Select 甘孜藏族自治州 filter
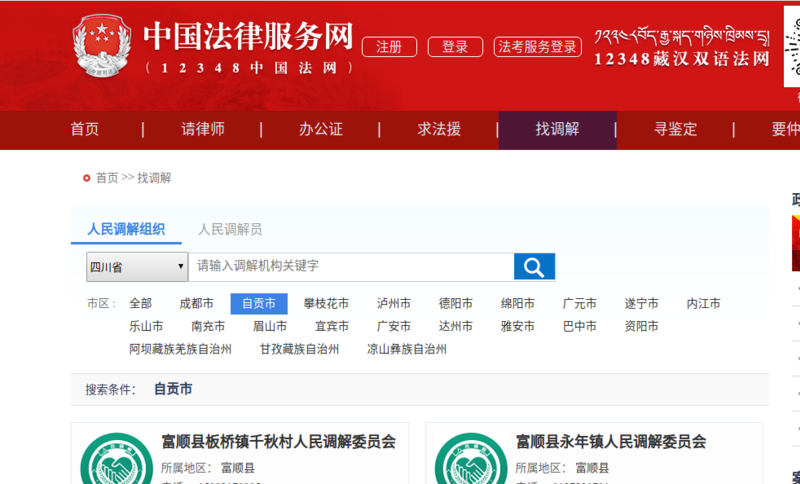Image resolution: width=800 pixels, height=484 pixels. click(x=299, y=349)
